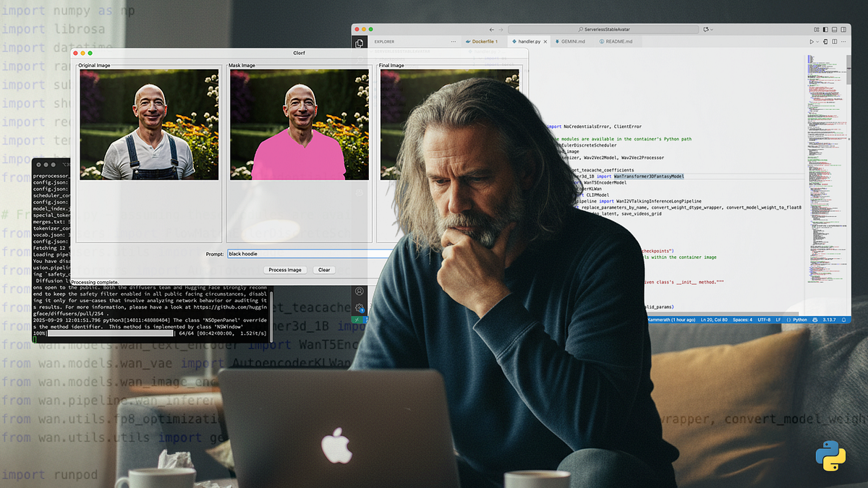
Task: Toggle bottom panel in VS Code title bar
Action: tap(835, 30)
